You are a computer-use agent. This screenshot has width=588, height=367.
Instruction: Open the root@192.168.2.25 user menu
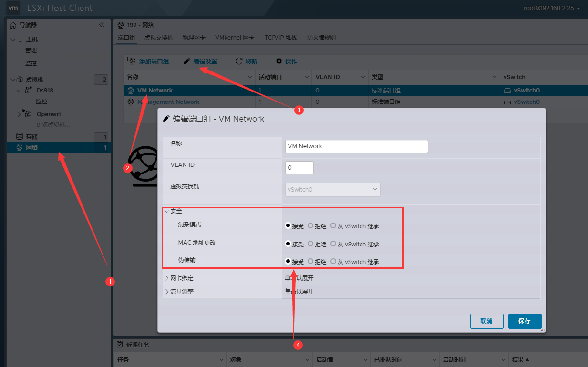tap(552, 8)
